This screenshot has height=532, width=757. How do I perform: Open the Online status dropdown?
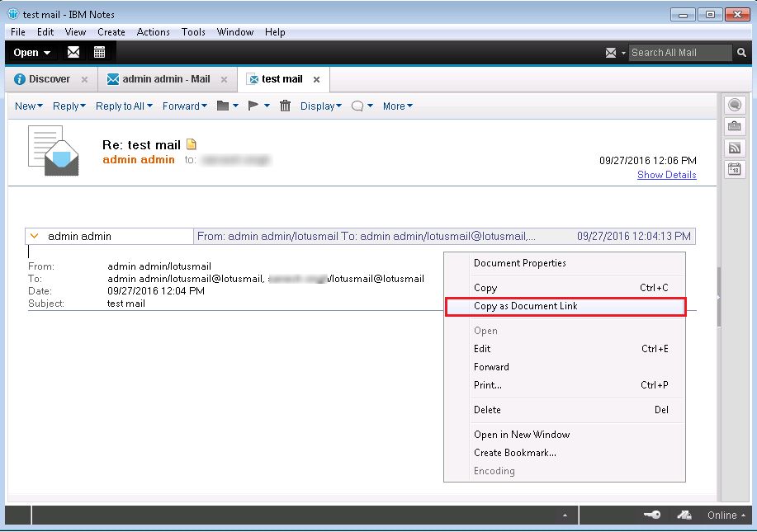726,516
